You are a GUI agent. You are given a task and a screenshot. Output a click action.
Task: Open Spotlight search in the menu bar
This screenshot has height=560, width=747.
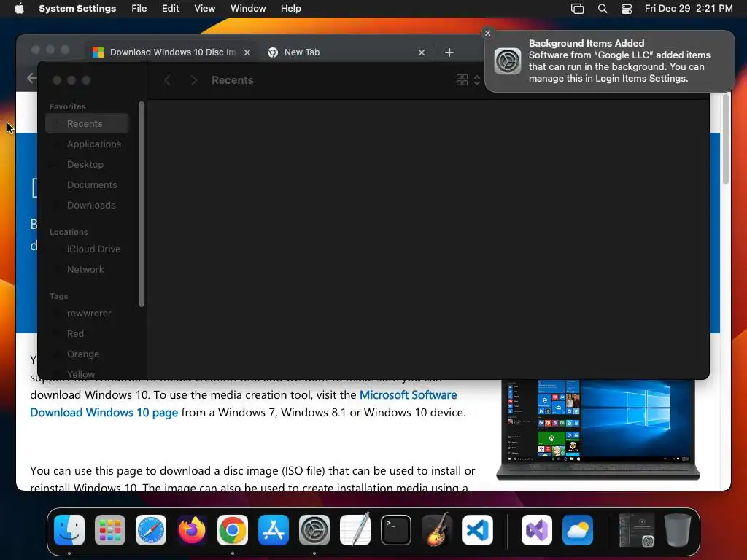(x=602, y=9)
